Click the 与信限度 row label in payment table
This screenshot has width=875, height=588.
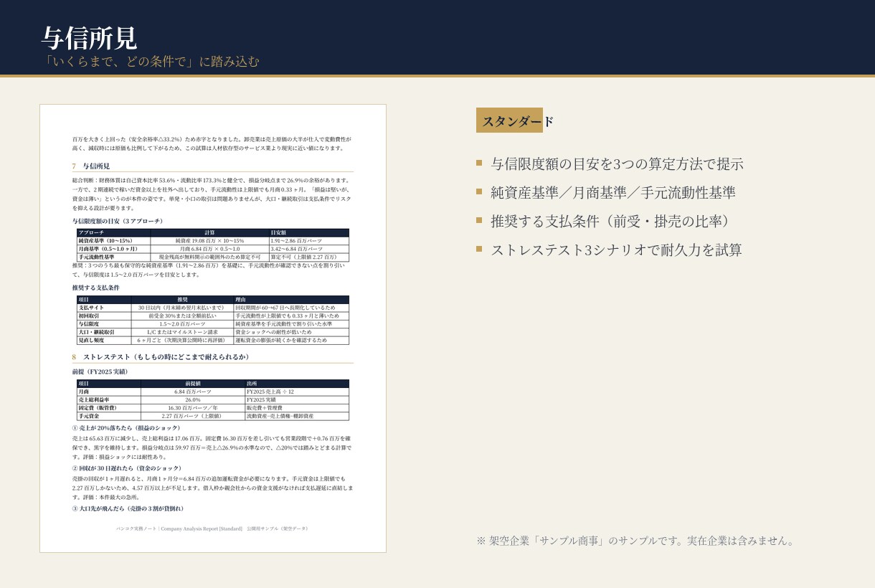[x=104, y=324]
